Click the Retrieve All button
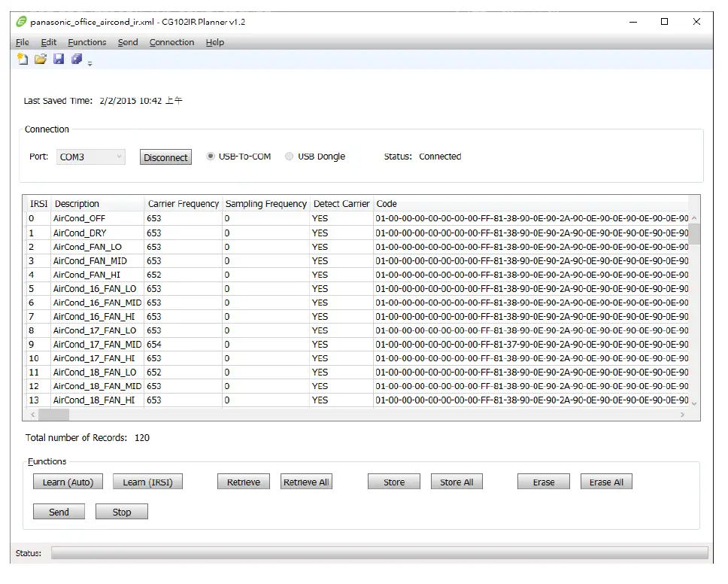Image resolution: width=728 pixels, height=584 pixels. [306, 482]
